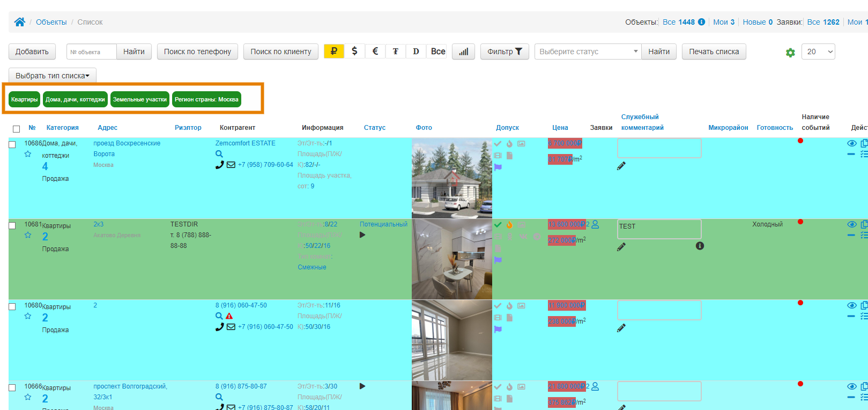Open the green gear settings icon

(x=790, y=53)
